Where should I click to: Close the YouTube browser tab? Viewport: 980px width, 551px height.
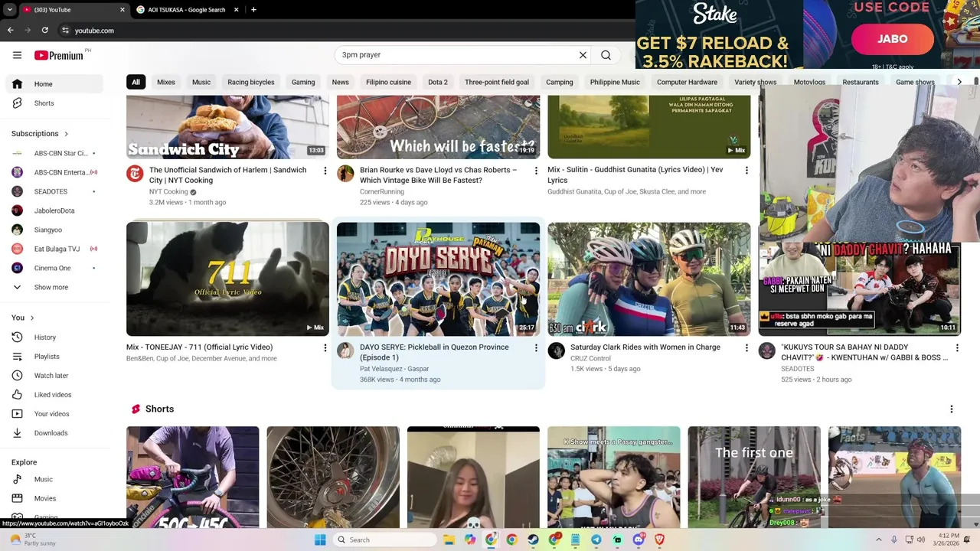(122, 10)
